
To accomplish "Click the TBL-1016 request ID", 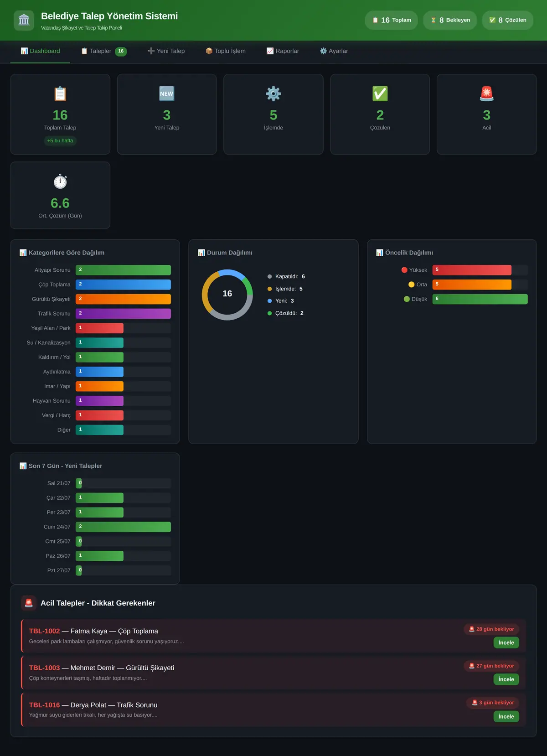I will point(44,705).
